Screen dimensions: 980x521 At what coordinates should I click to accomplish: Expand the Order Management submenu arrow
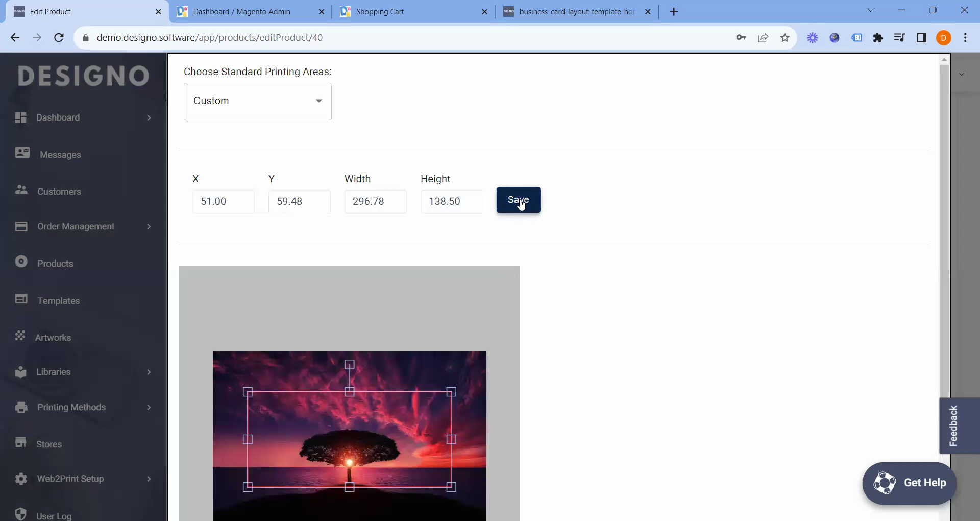[149, 227]
